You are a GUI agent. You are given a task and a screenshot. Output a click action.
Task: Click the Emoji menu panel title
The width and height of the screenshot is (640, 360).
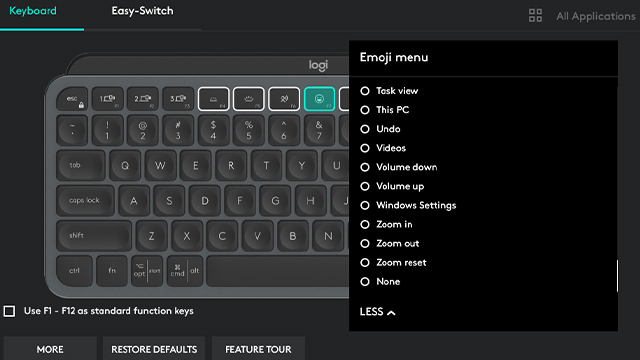tap(394, 58)
